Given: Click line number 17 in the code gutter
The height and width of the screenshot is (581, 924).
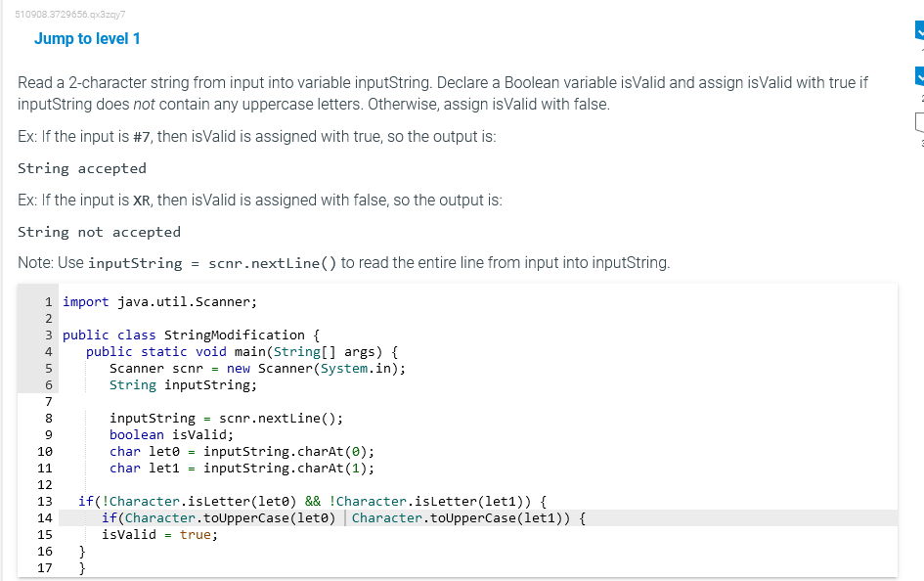Looking at the screenshot, I should (x=46, y=567).
